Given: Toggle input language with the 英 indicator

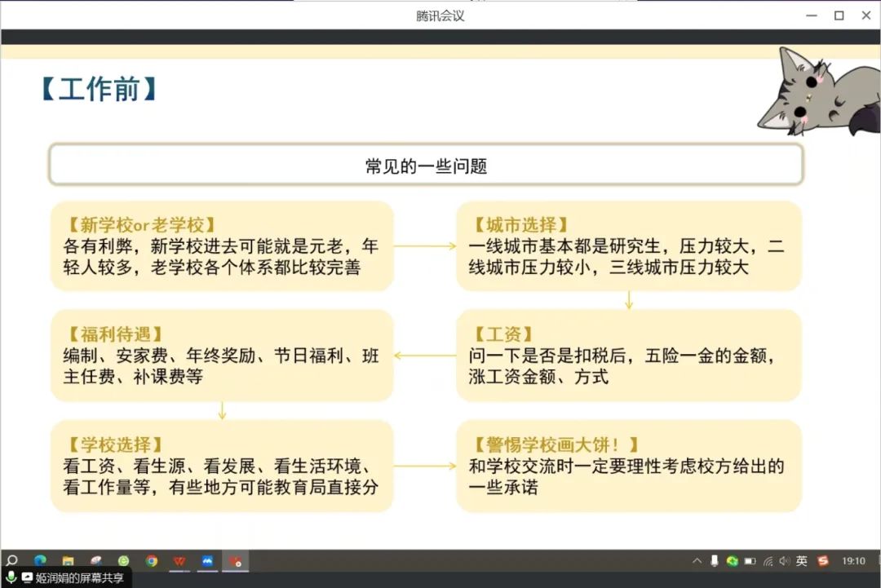Looking at the screenshot, I should click(x=802, y=561).
